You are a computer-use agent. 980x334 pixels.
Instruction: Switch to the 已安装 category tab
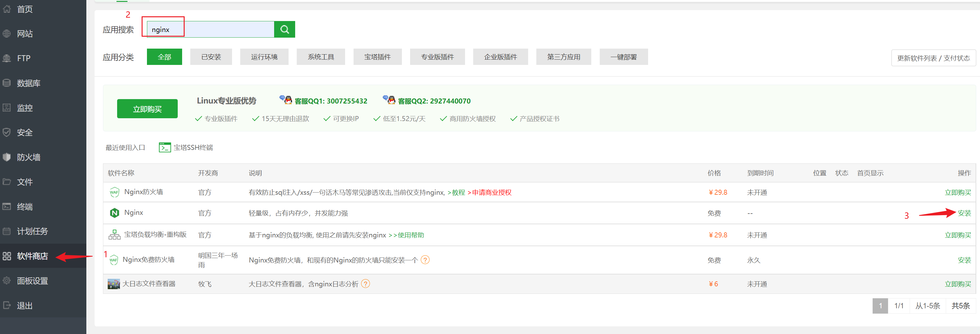pos(211,57)
